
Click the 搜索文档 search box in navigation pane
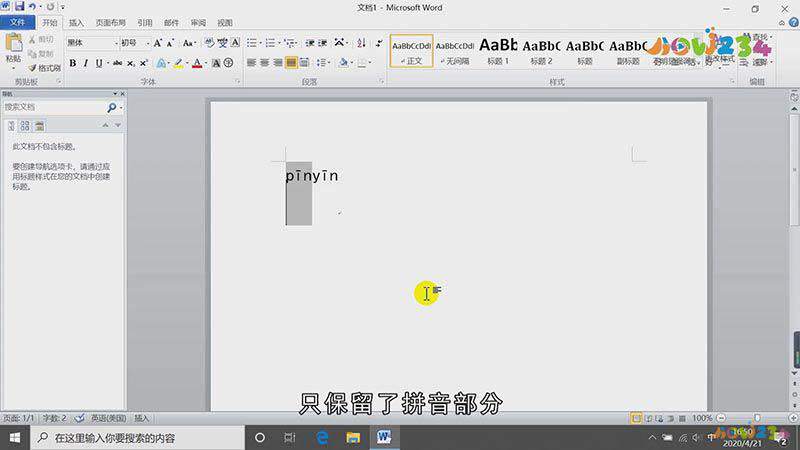54,107
